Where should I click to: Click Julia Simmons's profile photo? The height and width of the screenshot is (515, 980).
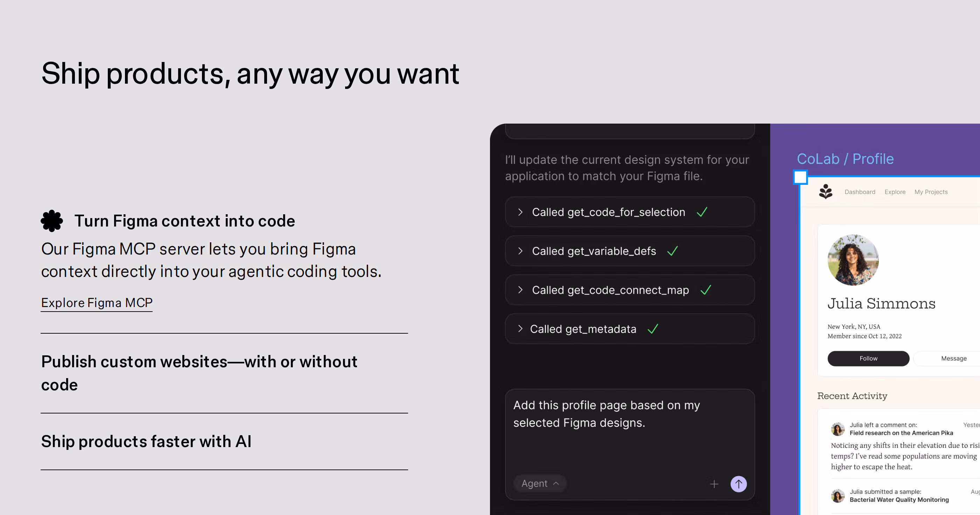coord(853,260)
